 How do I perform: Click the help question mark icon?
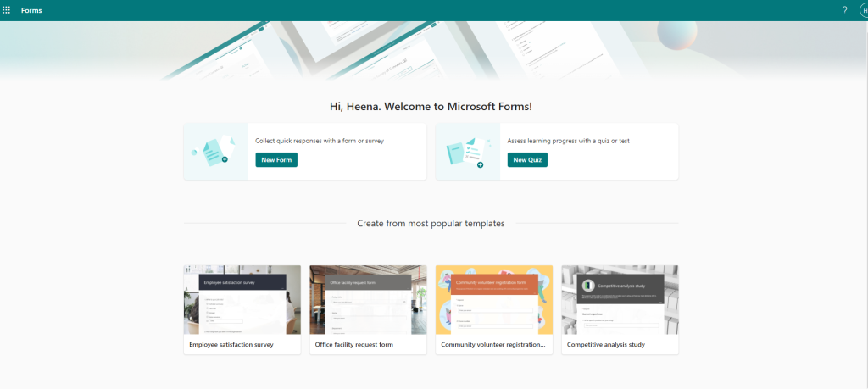click(x=844, y=10)
